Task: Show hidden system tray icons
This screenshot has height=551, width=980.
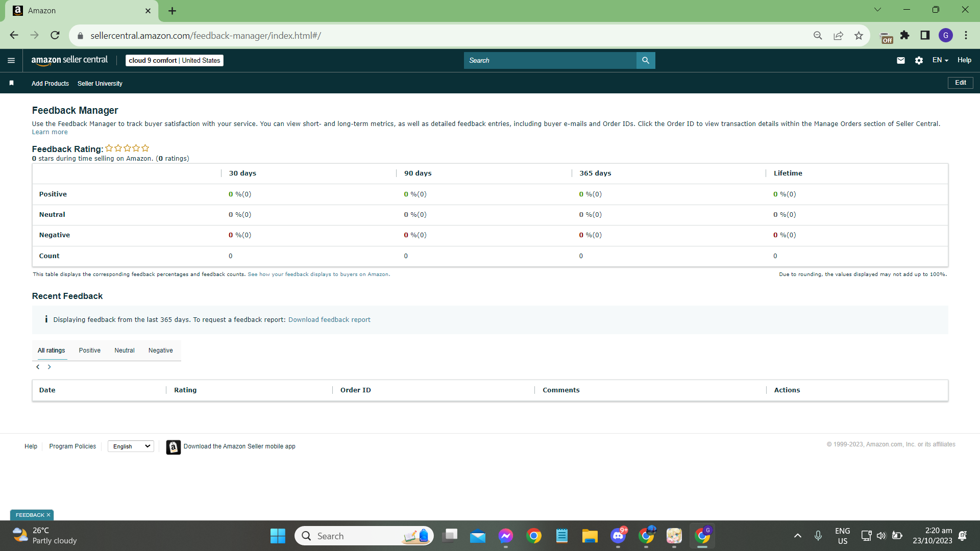Action: coord(798,536)
